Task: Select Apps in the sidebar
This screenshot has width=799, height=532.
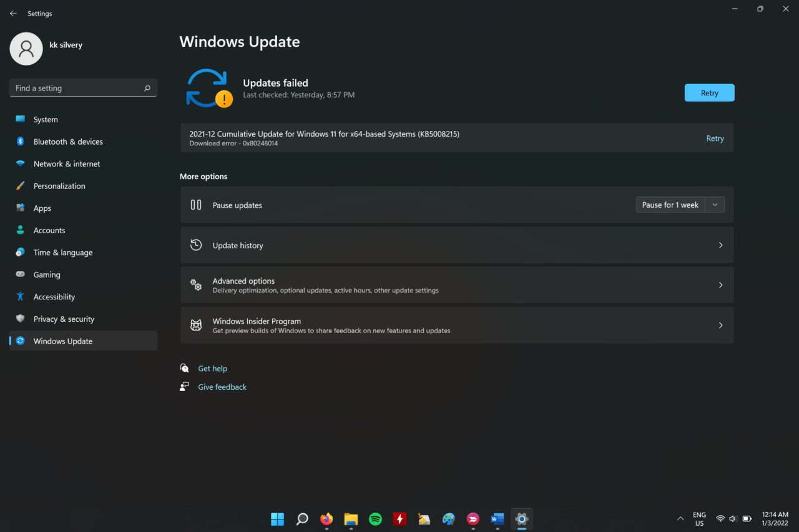Action: tap(83, 208)
